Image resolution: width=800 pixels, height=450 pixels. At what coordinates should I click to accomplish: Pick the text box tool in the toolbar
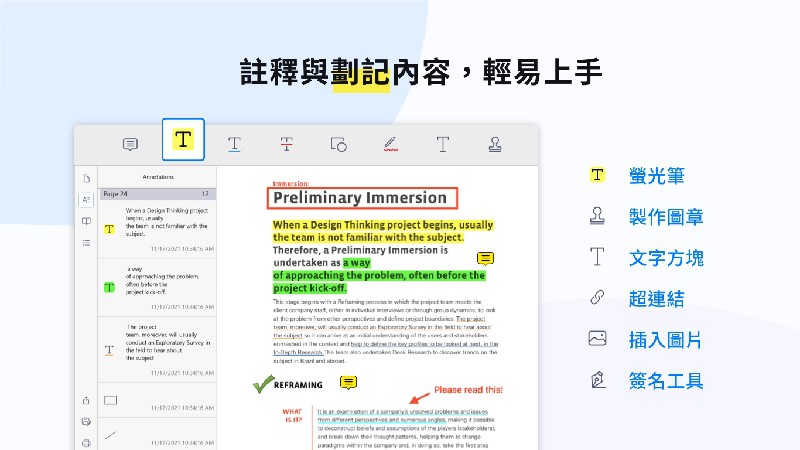(x=443, y=144)
